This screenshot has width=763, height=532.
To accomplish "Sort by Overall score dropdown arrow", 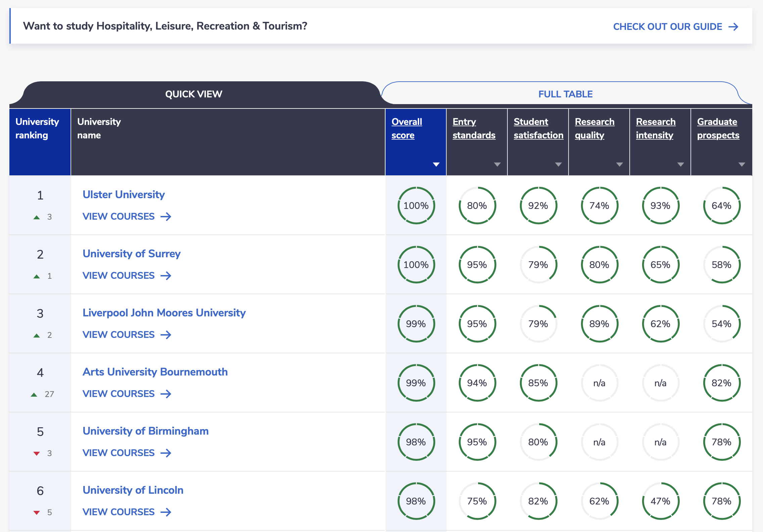I will coord(436,165).
